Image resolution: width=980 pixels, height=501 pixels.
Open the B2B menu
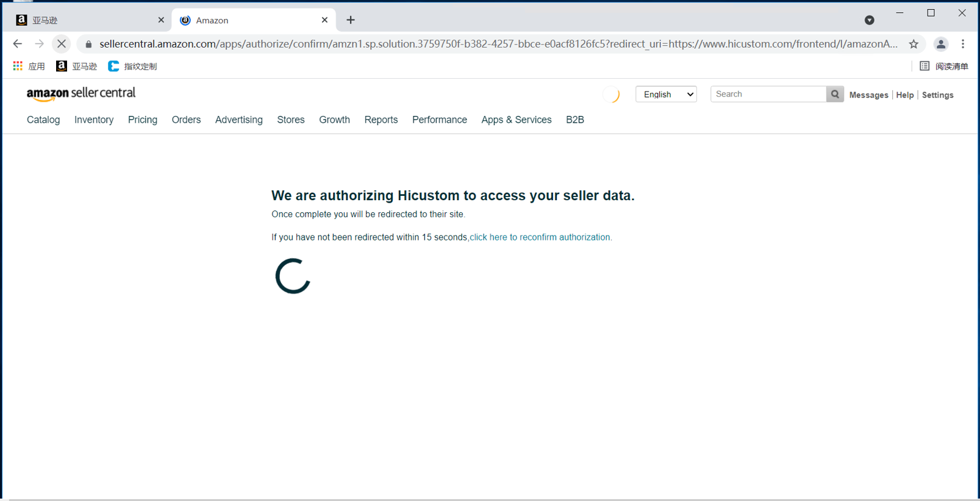575,120
